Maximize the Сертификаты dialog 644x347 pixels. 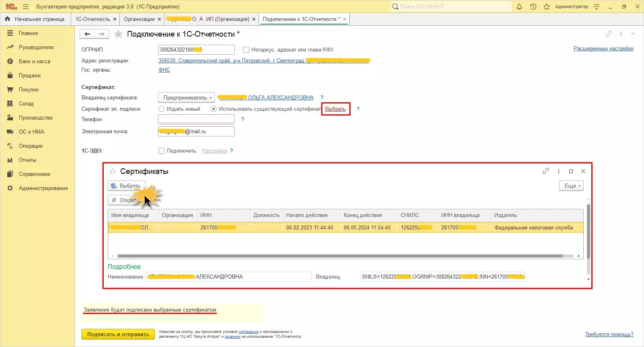(571, 171)
